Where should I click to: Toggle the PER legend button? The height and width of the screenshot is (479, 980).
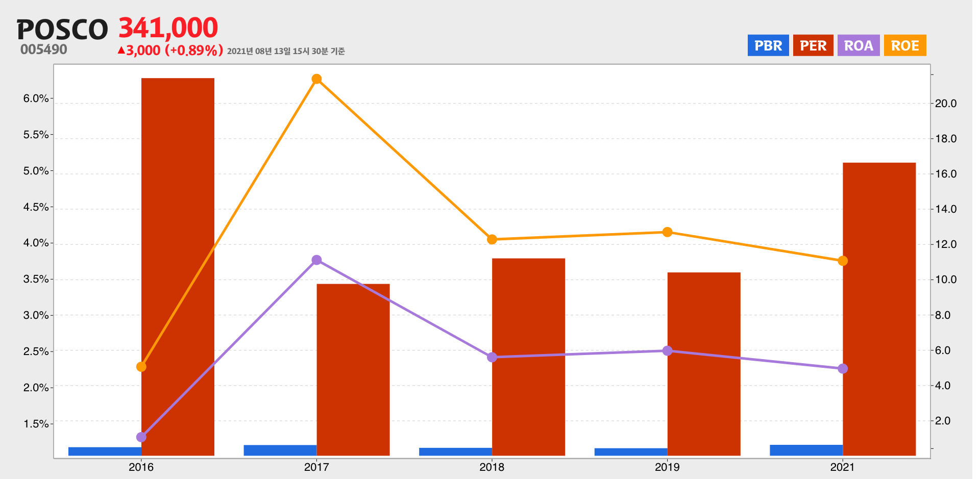(813, 45)
